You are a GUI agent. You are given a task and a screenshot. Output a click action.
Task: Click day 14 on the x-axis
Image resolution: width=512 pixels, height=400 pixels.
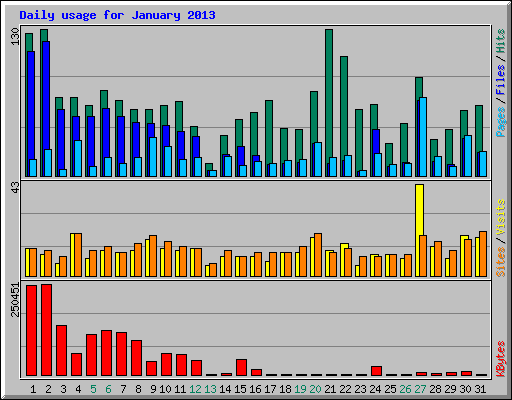pyautogui.click(x=225, y=389)
